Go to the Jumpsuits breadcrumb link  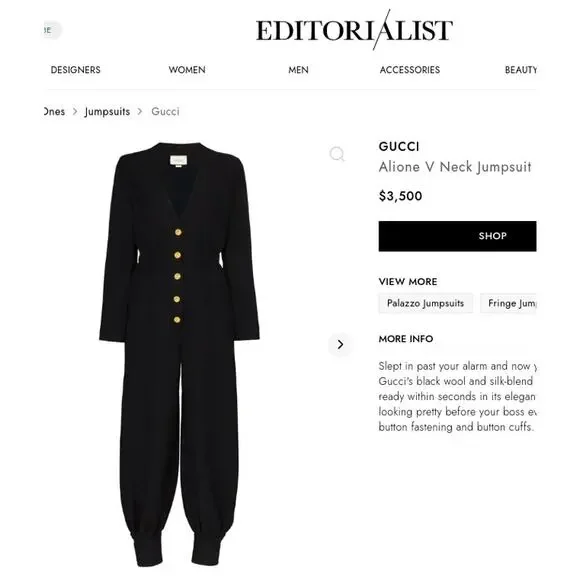tap(107, 111)
